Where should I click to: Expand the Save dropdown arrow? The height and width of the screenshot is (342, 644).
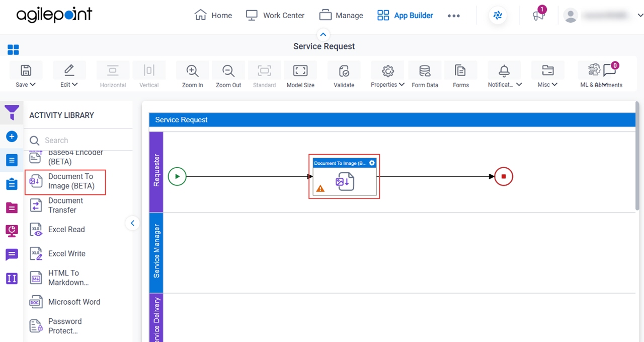(x=33, y=85)
